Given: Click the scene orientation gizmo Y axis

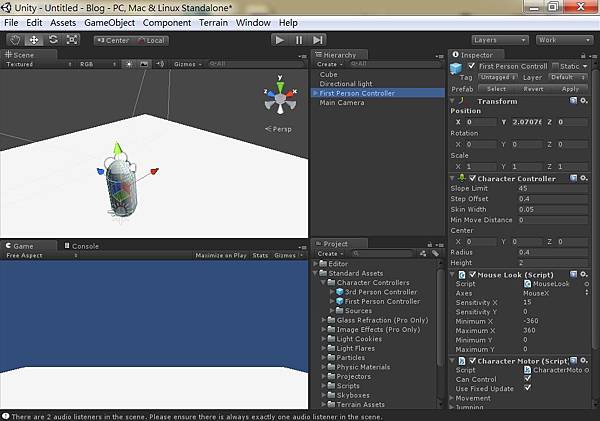Looking at the screenshot, I should pos(280,85).
